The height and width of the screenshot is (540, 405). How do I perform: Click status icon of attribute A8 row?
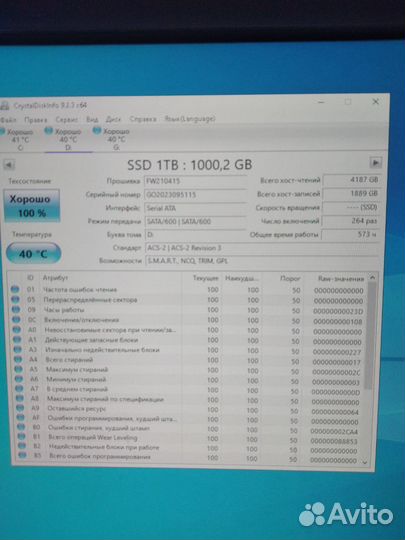(x=20, y=398)
